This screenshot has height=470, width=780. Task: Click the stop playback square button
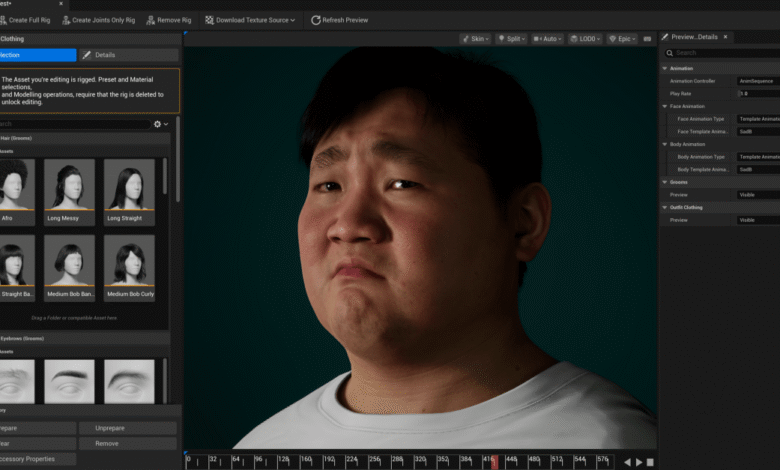[650, 462]
